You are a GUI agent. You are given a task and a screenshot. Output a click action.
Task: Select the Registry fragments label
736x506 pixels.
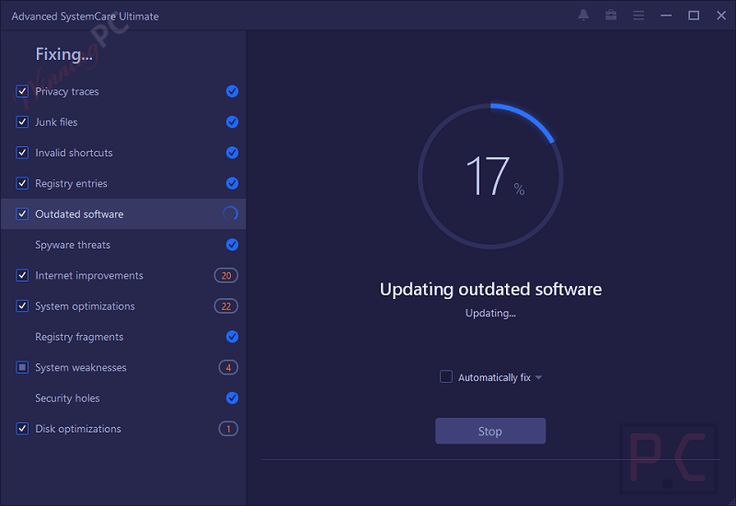coord(79,337)
